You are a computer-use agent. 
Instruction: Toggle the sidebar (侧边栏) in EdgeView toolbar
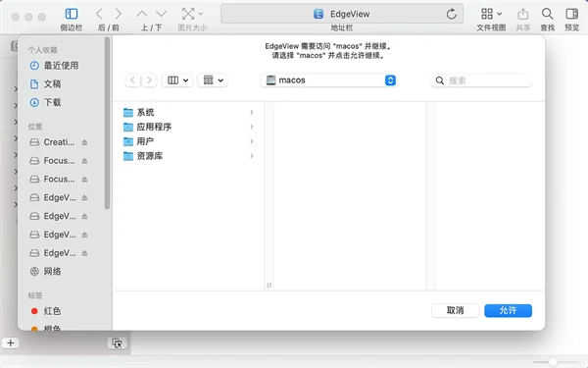[72, 15]
